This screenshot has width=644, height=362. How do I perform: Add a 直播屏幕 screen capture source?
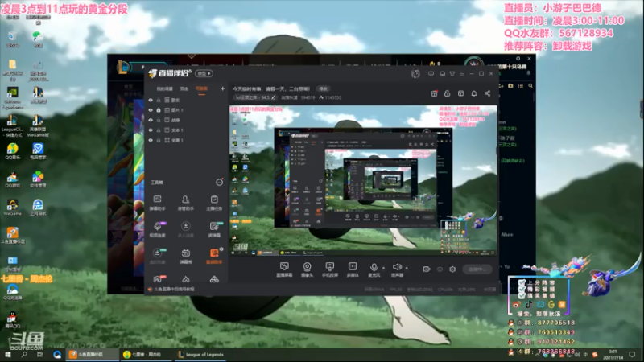click(284, 269)
